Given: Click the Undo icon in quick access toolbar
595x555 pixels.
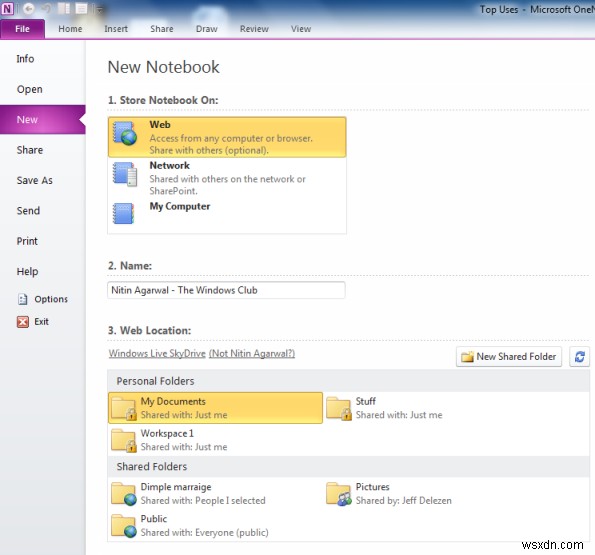Looking at the screenshot, I should pyautogui.click(x=47, y=8).
